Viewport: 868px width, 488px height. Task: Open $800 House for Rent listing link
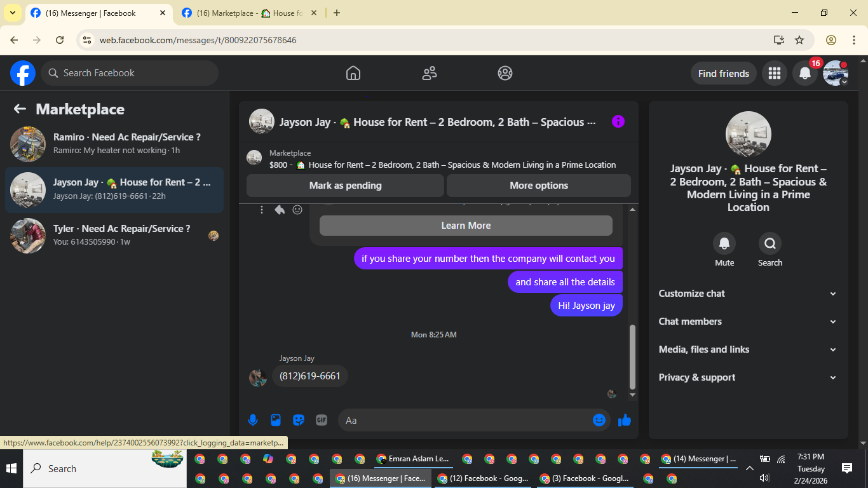[442, 165]
